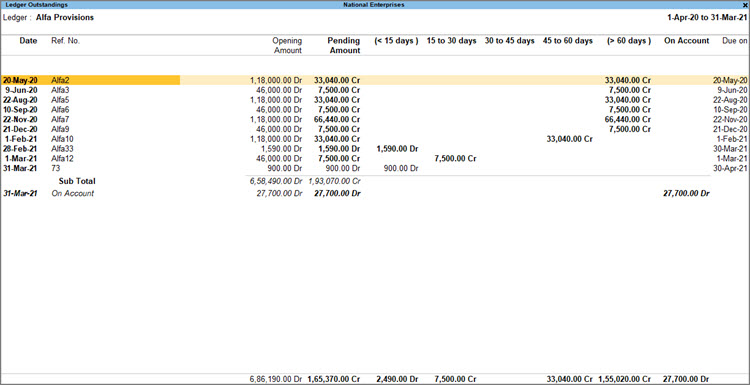Click the period 1-Apr-20 to 31-Mar-21

(707, 17)
